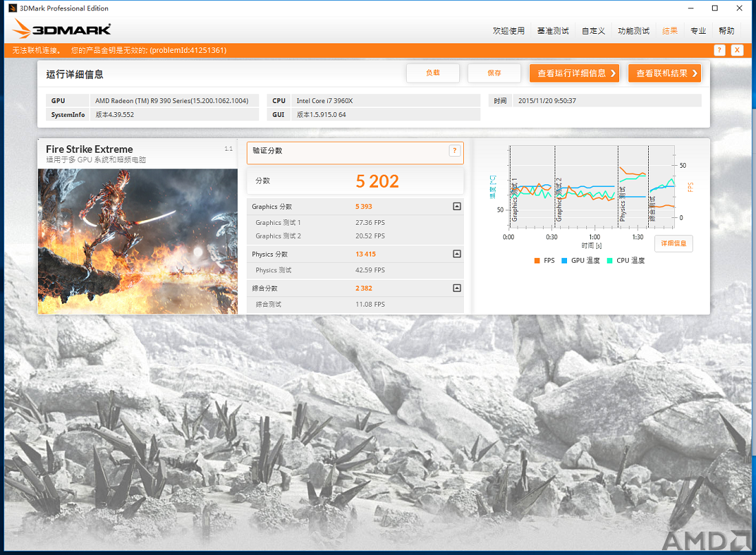
Task: Open the 帮助 tab
Action: click(726, 31)
